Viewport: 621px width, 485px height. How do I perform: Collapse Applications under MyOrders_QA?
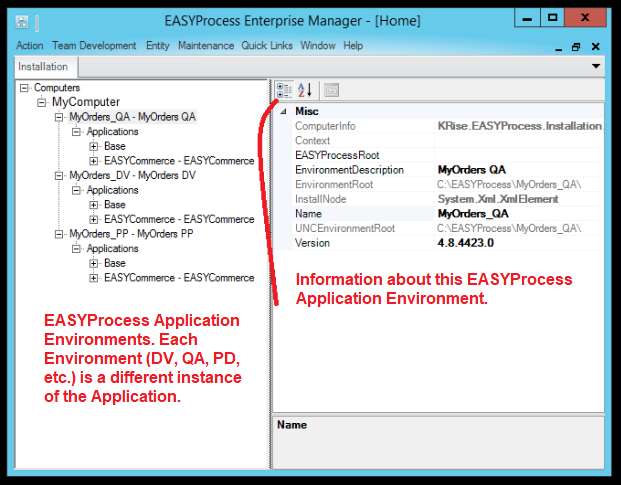tap(76, 131)
